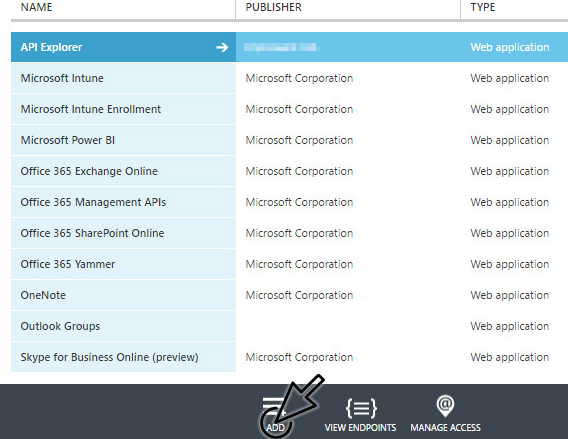Click the MANAGE ACCESS label

(446, 428)
